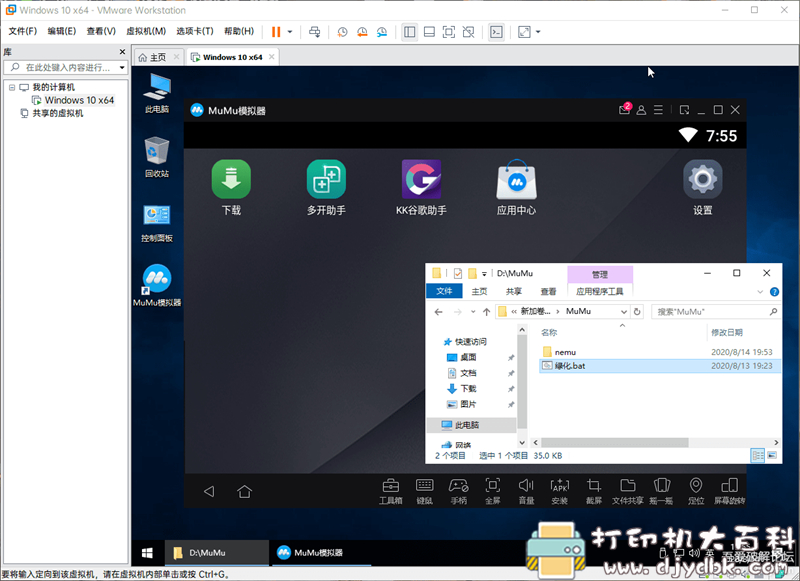Select the 应用程序工具 ribbon tab

pyautogui.click(x=599, y=291)
